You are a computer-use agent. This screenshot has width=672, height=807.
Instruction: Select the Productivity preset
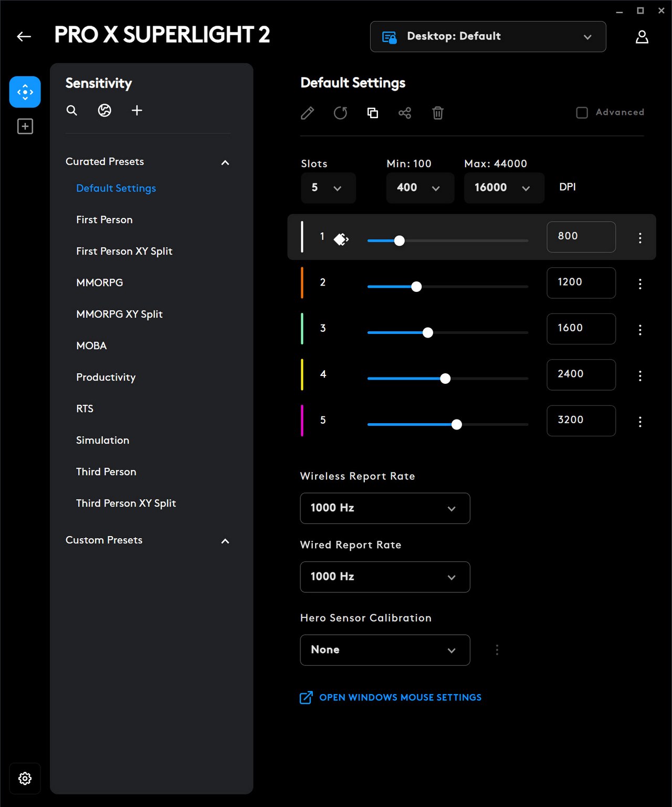[106, 377]
